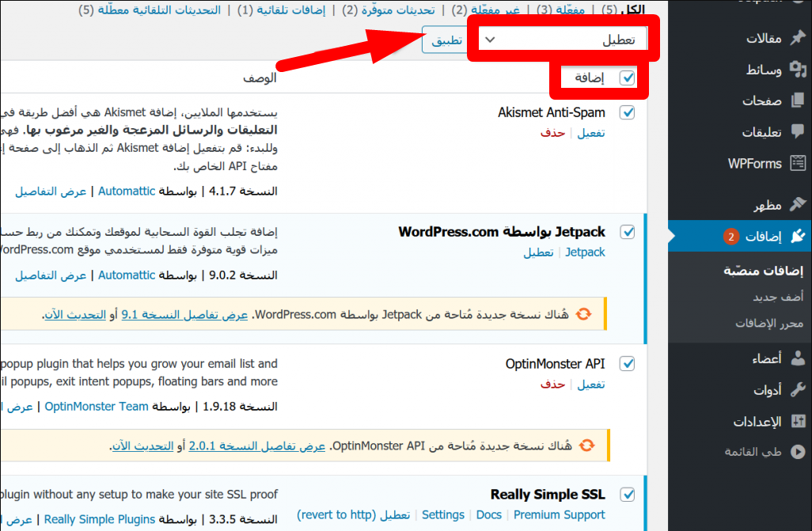This screenshot has width=812, height=531.
Task: Click عرض تفاصيل النسخة 9.1 link
Action: coord(184,314)
